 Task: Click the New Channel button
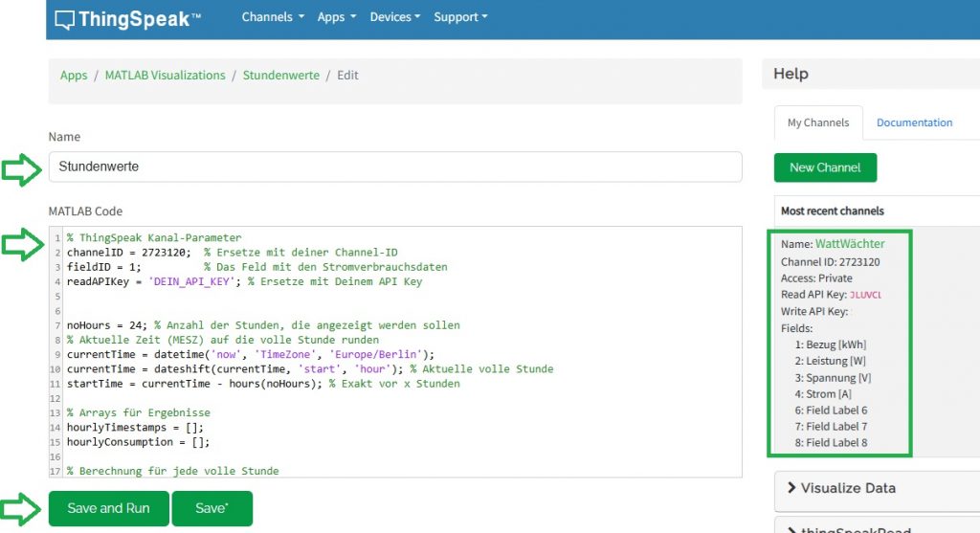point(824,167)
